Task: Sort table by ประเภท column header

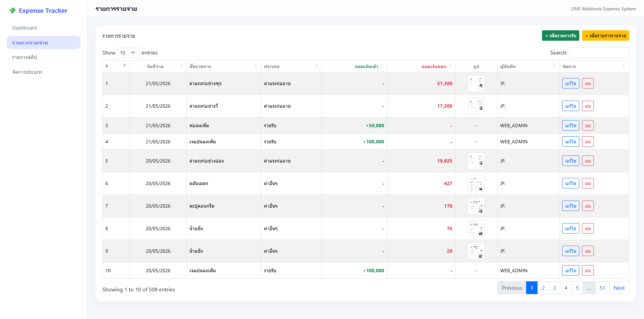Action: pyautogui.click(x=291, y=66)
